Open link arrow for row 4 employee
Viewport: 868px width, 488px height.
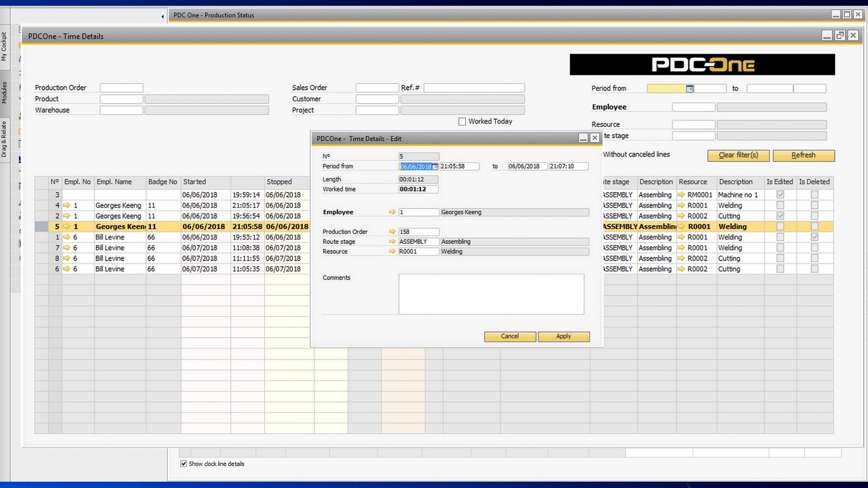[67, 206]
